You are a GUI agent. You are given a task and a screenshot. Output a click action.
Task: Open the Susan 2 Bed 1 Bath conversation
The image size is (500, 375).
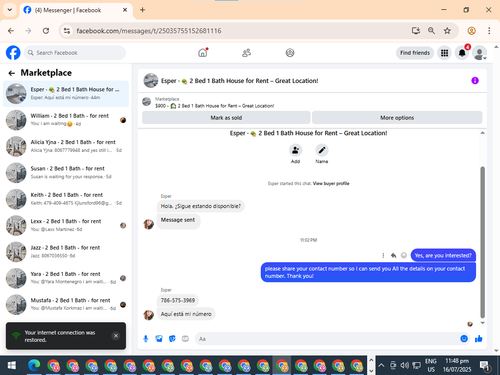(x=66, y=172)
